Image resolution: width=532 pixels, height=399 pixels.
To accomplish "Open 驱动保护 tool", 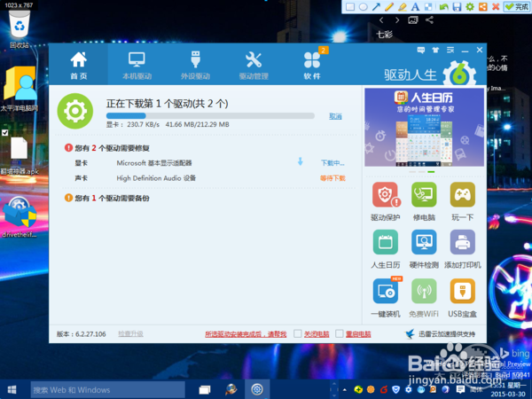I will (386, 201).
